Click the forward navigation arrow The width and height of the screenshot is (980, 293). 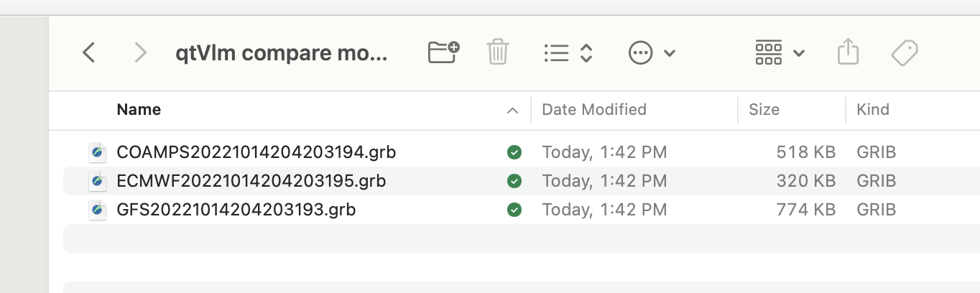click(x=141, y=52)
